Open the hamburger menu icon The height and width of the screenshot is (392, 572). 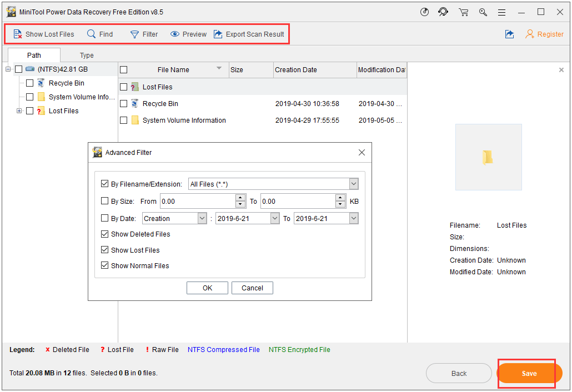(x=502, y=12)
